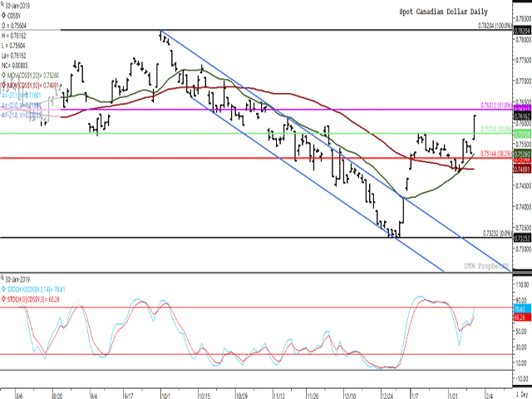This screenshot has width=532, height=399.
Task: Click the red 68.26 stochastic value tag
Action: (x=522, y=318)
